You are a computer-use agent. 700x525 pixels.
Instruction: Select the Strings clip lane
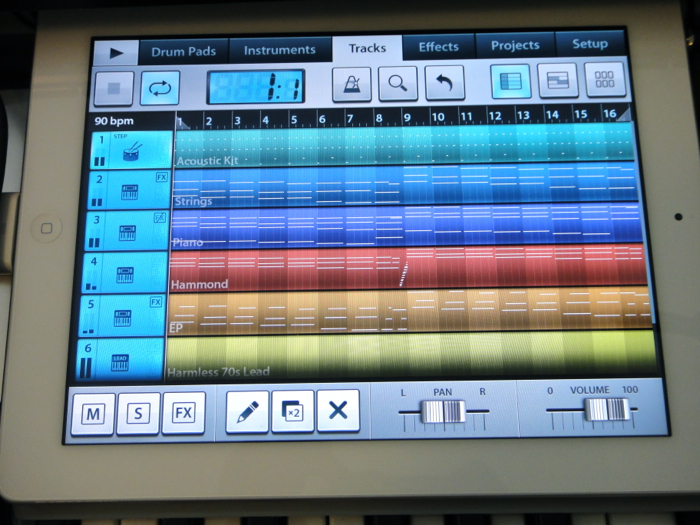pyautogui.click(x=405, y=185)
